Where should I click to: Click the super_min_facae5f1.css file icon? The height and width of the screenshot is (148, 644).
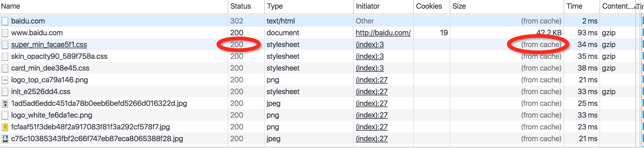(x=5, y=45)
